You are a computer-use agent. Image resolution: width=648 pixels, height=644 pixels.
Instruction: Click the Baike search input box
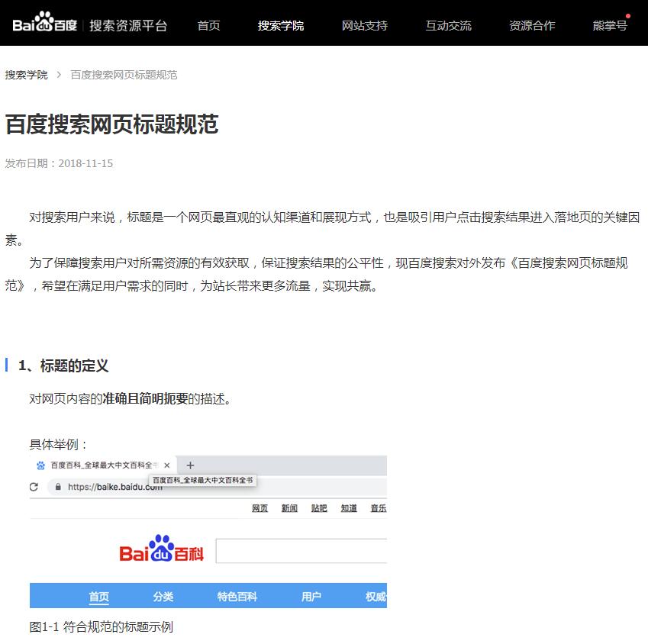[301, 551]
